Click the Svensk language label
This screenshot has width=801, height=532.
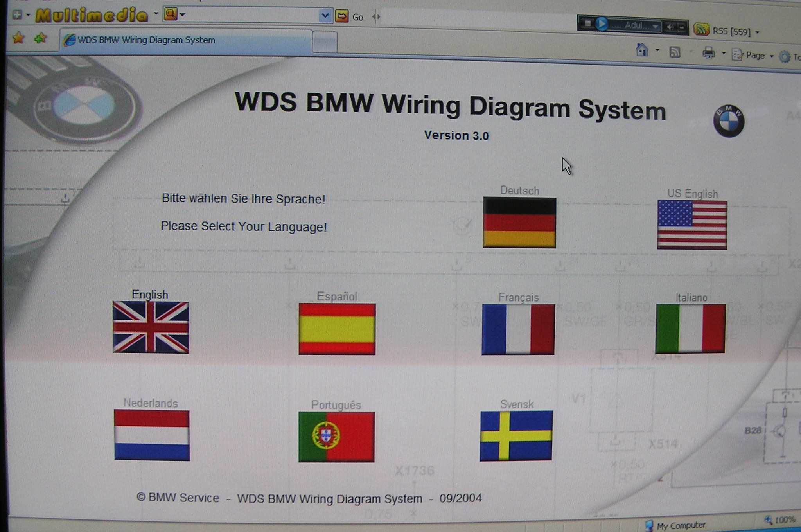pos(517,404)
